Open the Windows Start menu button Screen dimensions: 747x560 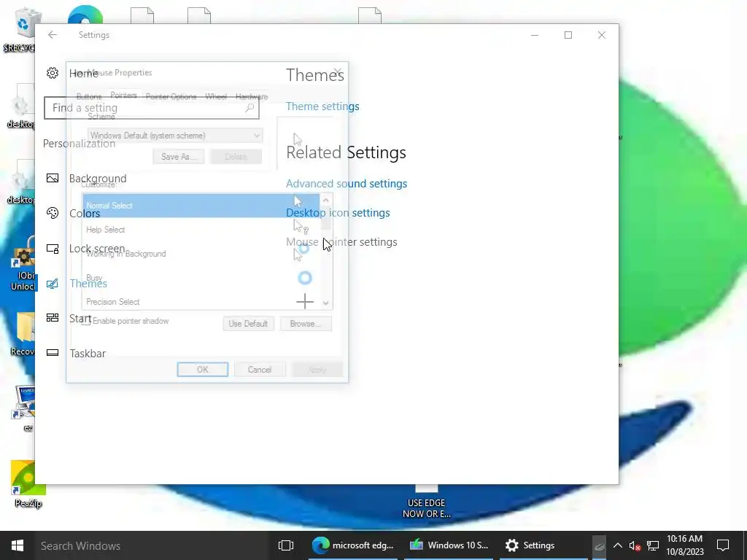coord(18,545)
